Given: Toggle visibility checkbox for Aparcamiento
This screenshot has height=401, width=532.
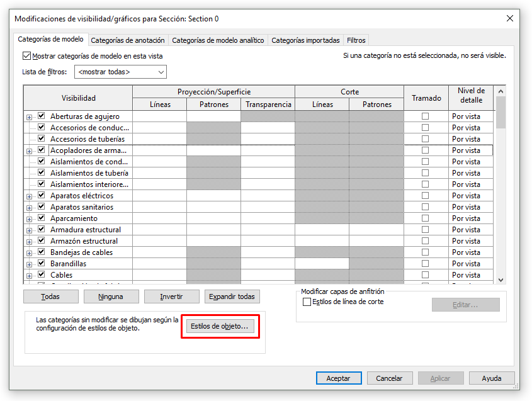Looking at the screenshot, I should tap(42, 217).
